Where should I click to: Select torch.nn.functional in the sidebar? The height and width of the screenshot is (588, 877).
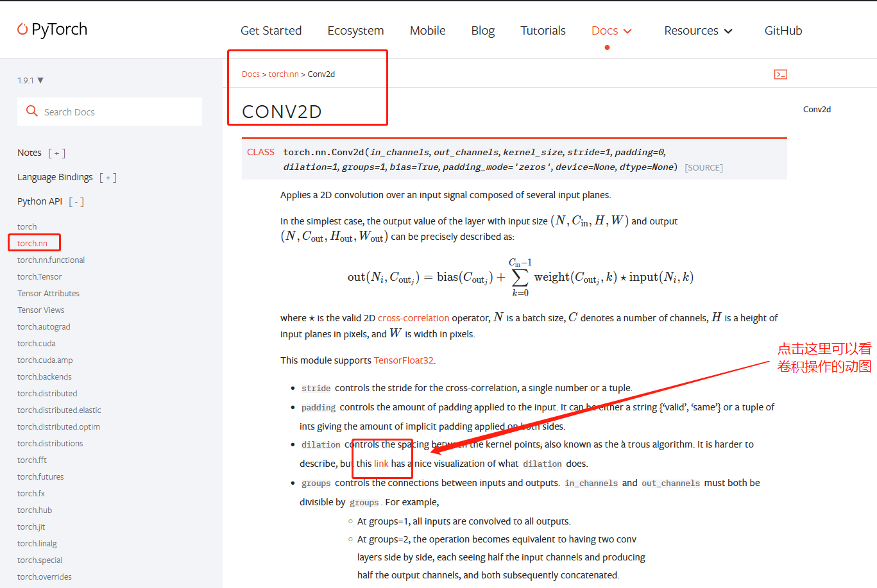(51, 260)
